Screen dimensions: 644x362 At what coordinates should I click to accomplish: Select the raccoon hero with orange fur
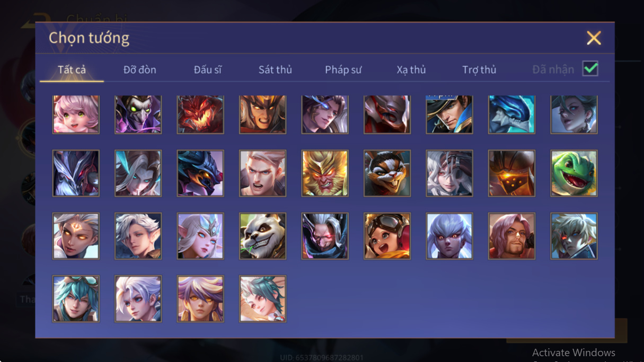pyautogui.click(x=387, y=173)
